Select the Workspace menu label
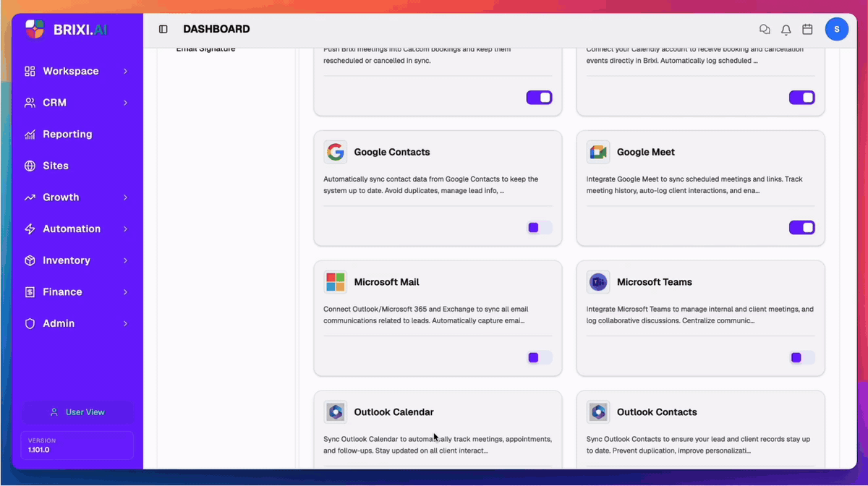 (71, 71)
